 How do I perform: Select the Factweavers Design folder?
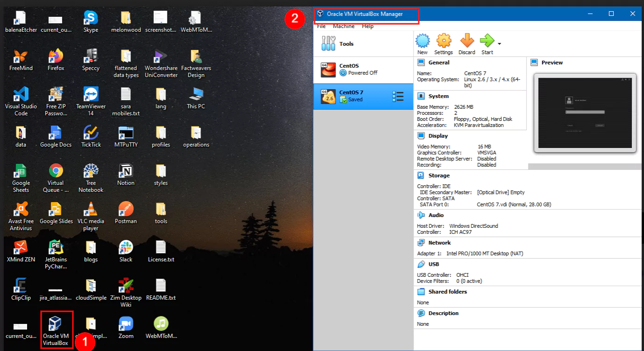[196, 63]
